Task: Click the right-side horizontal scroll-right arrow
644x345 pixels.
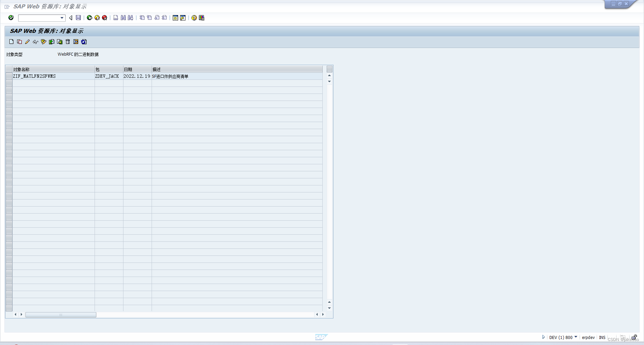Action: tap(323, 314)
